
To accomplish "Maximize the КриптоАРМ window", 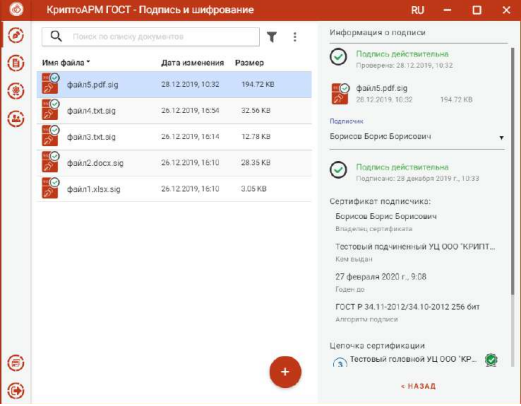I will pyautogui.click(x=477, y=10).
